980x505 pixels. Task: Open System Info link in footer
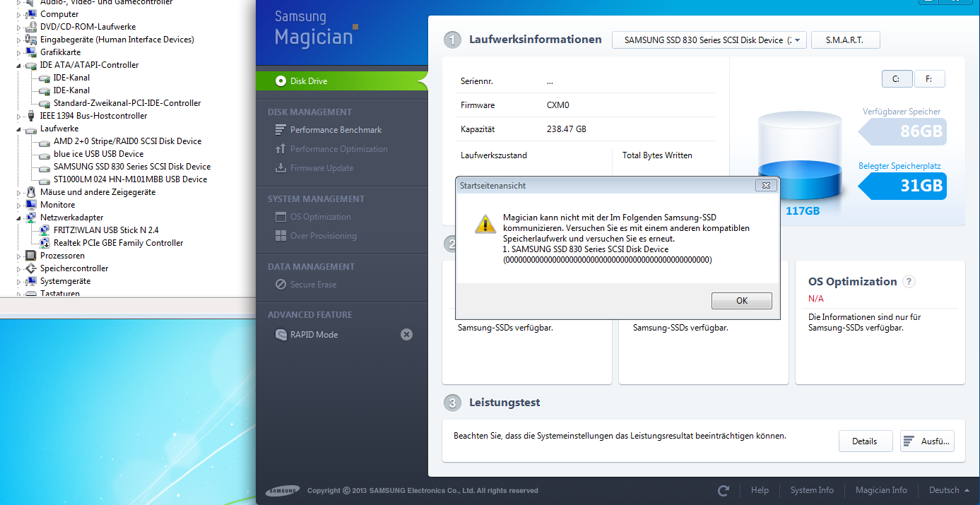(x=812, y=490)
